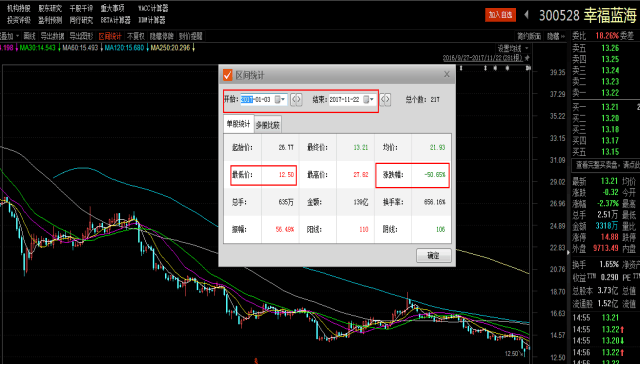
Task: Step end date forward one day
Action: click(388, 99)
